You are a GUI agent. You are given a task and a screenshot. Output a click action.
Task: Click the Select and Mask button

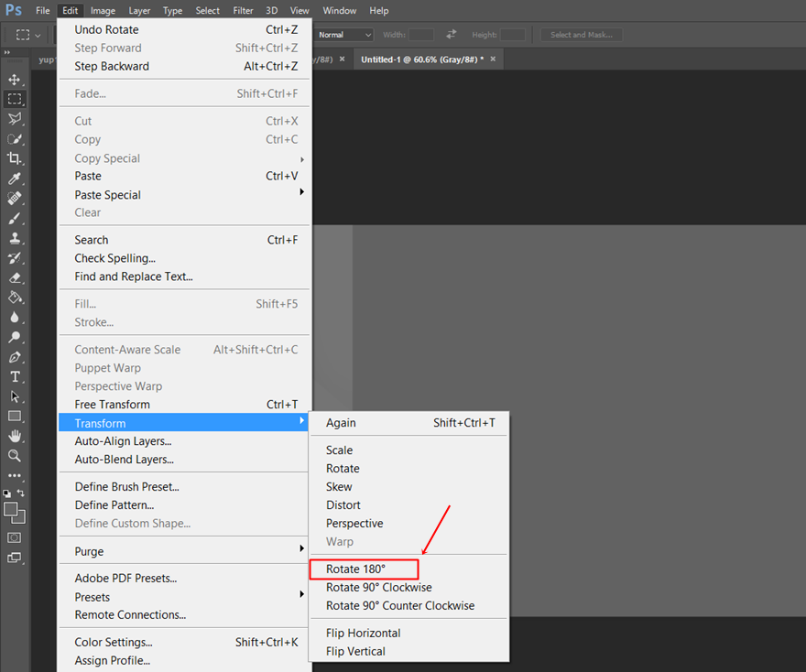click(582, 35)
